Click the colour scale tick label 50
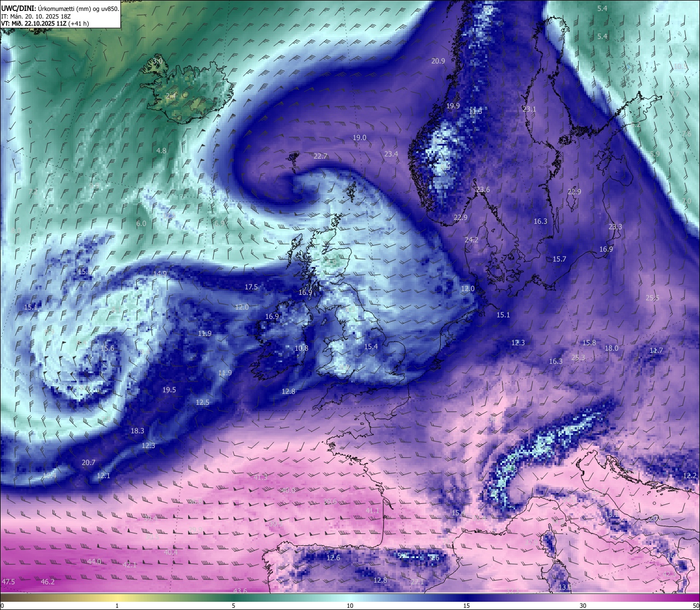Image resolution: width=700 pixels, height=610 pixels. click(696, 606)
